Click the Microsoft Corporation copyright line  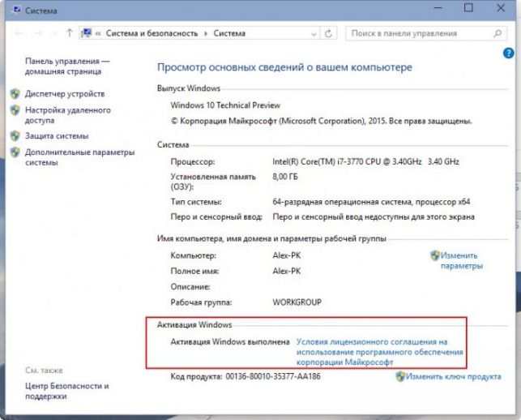coord(321,121)
